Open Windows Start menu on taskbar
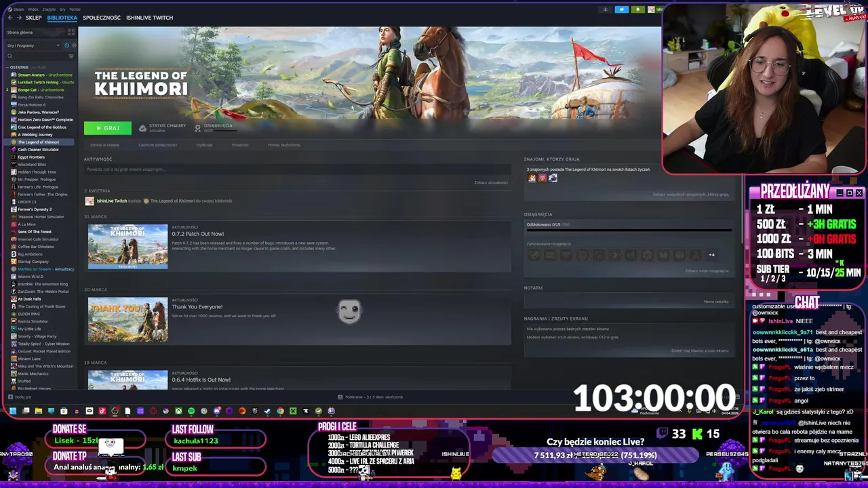The image size is (868, 488). coord(13,411)
